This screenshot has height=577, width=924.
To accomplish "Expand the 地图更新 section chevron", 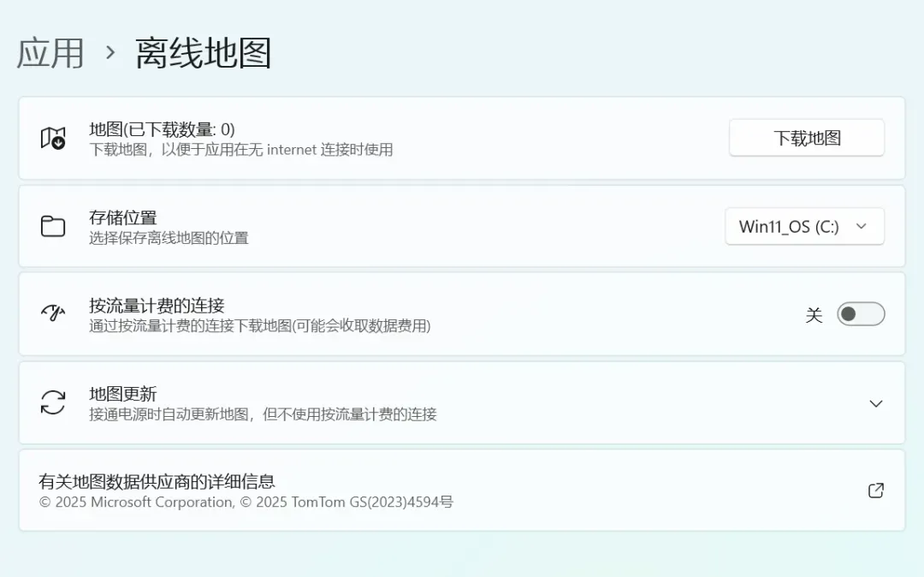I will click(x=876, y=404).
